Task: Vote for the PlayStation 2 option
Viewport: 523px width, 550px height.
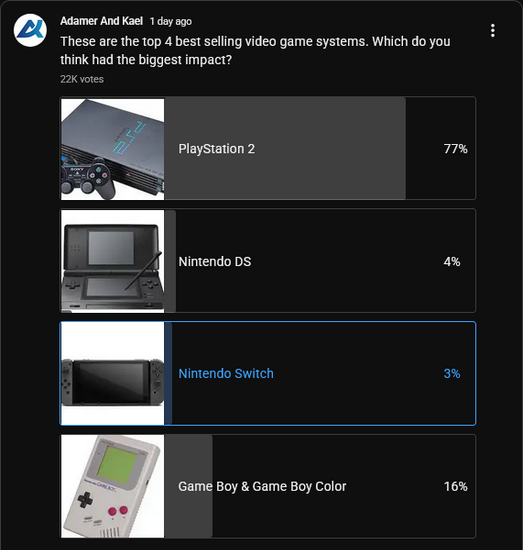Action: (x=268, y=148)
